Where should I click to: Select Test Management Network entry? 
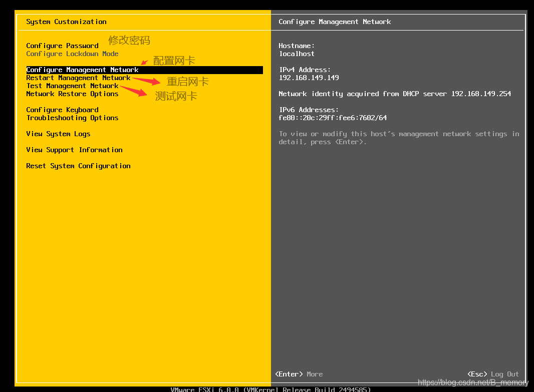[x=72, y=86]
